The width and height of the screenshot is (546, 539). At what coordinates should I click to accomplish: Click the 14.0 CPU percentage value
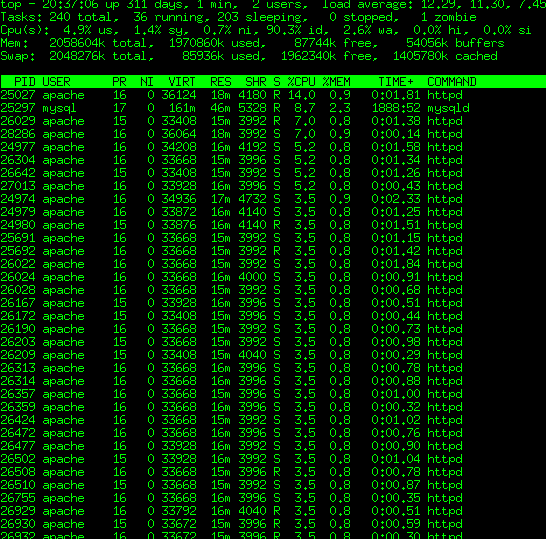point(302,95)
